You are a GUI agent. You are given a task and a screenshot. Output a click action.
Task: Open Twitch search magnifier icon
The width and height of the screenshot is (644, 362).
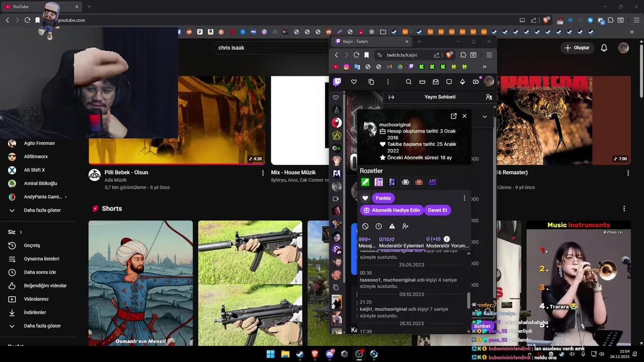(x=409, y=82)
